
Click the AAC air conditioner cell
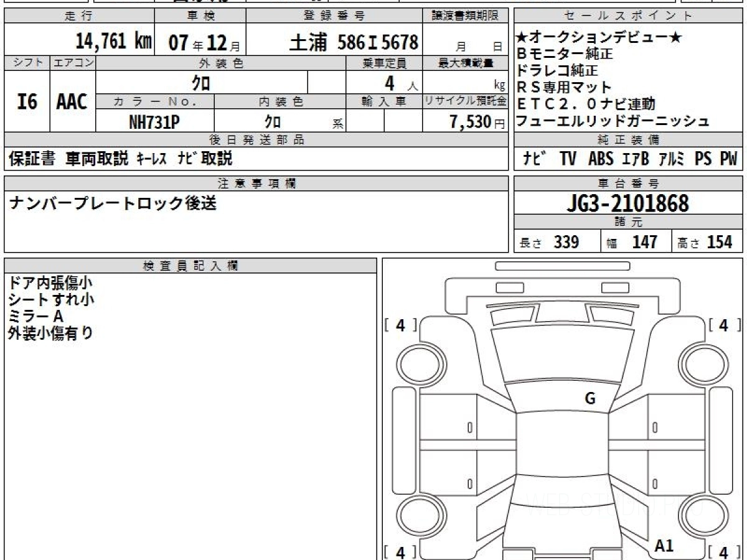pyautogui.click(x=73, y=101)
